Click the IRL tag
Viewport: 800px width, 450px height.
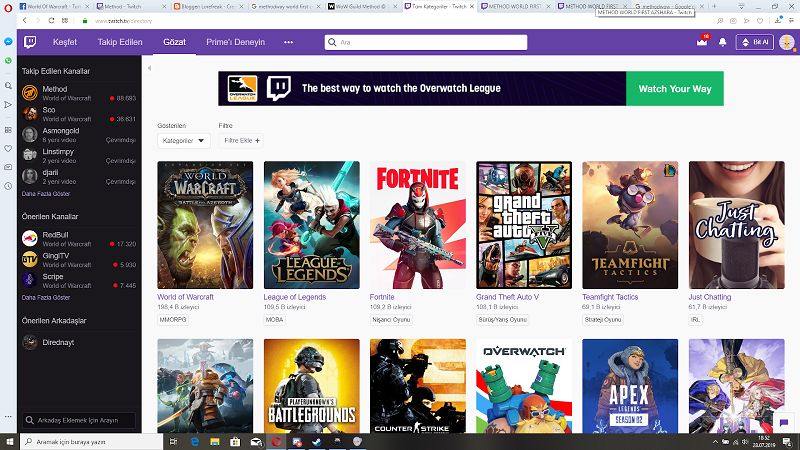[x=695, y=319]
